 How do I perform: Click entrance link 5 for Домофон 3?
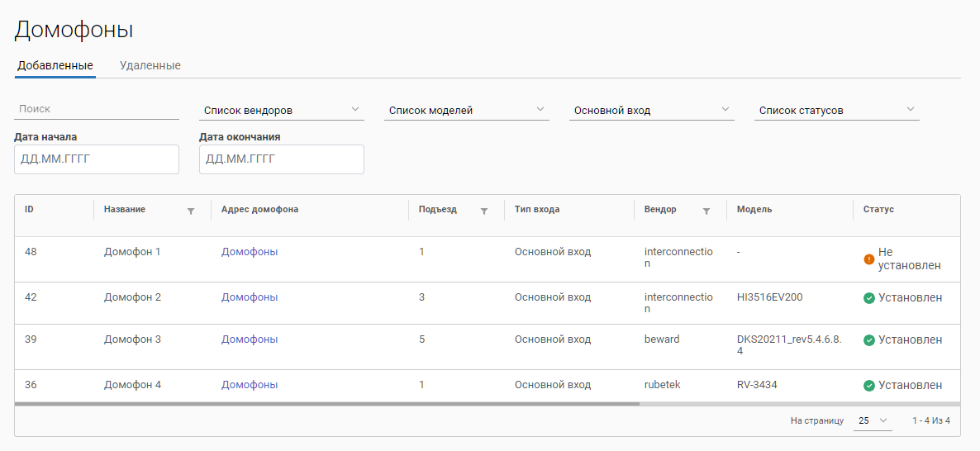pos(422,339)
